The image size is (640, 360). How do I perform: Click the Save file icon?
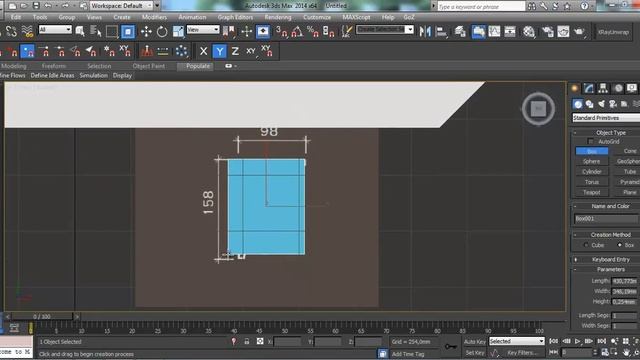click(x=36, y=6)
